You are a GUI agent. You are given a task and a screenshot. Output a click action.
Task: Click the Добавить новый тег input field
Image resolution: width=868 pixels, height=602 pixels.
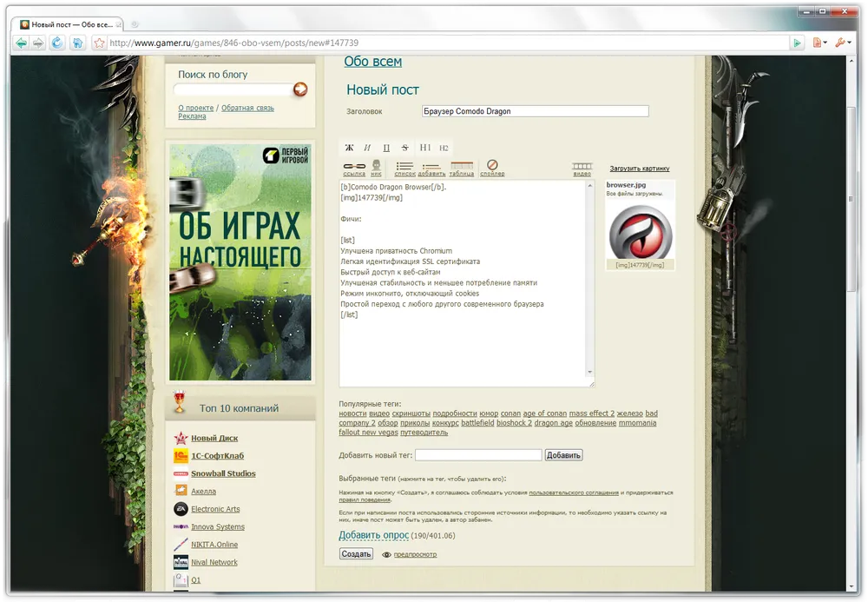pyautogui.click(x=478, y=455)
